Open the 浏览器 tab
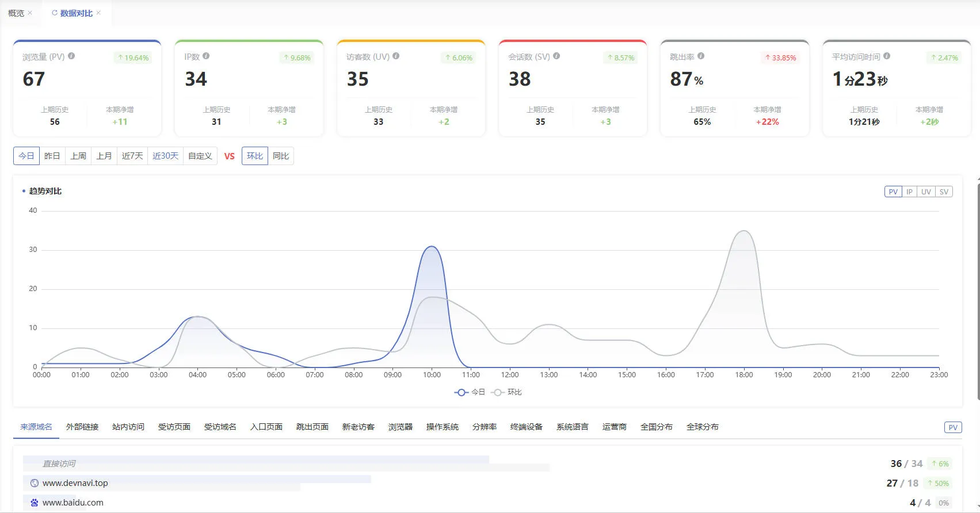980x513 pixels. pyautogui.click(x=401, y=427)
